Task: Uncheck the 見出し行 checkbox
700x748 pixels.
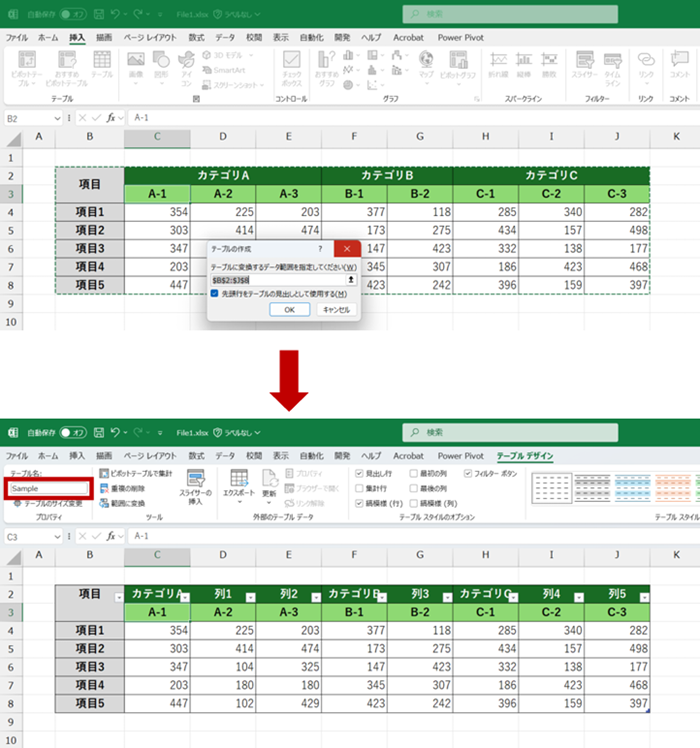Action: point(359,472)
